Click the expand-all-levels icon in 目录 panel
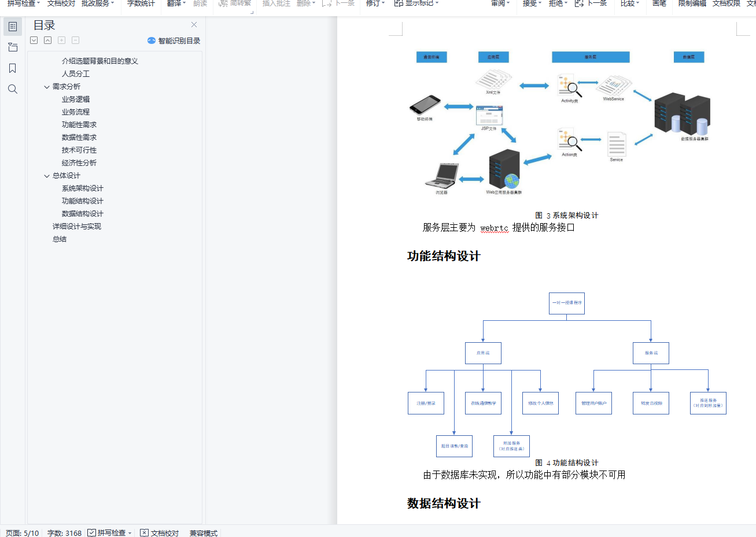Viewport: 756px width, 537px height. 34,40
